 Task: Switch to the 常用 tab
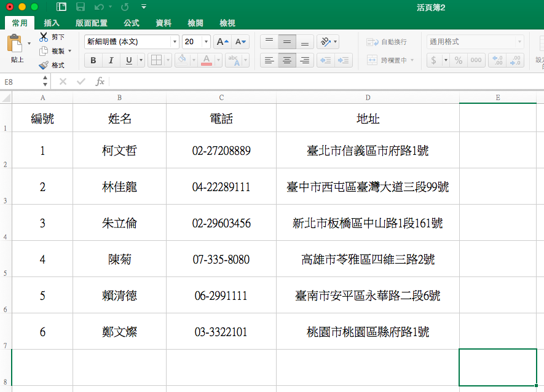click(20, 23)
